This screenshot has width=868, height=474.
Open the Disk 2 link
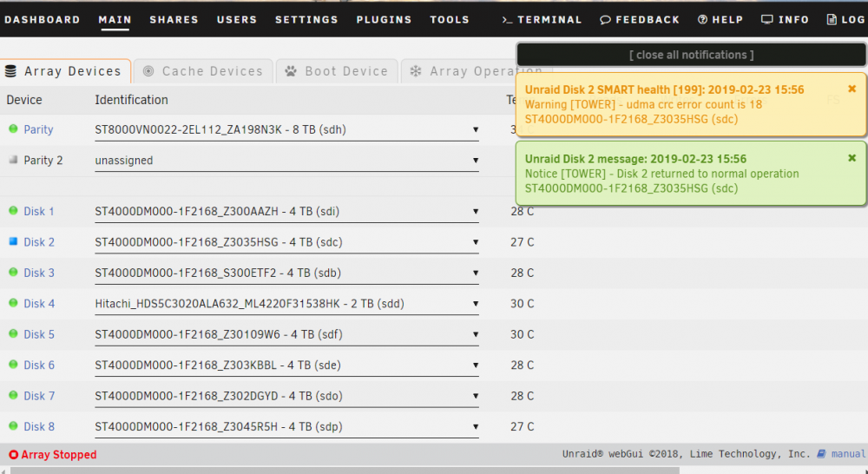39,242
